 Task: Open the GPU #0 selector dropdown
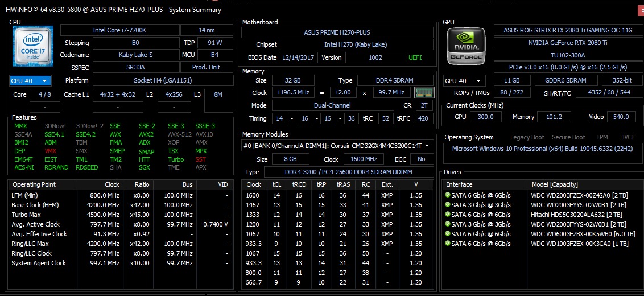point(465,81)
